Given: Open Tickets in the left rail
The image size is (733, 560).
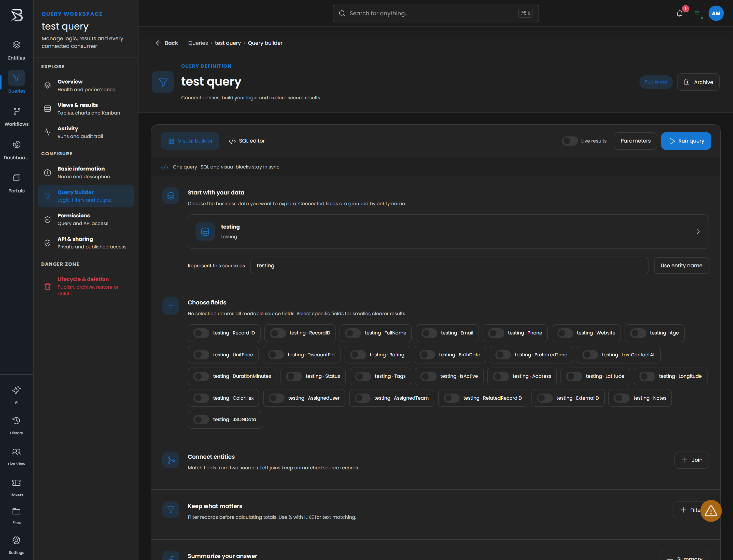Looking at the screenshot, I should tap(16, 488).
